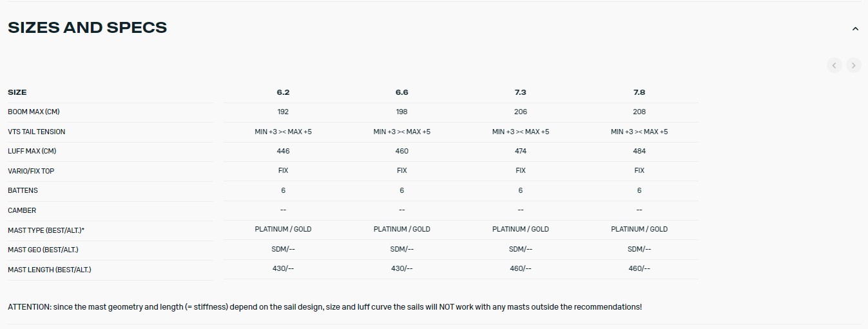Click the Sizes and Specs heading
This screenshot has height=329, width=868.
pyautogui.click(x=87, y=28)
